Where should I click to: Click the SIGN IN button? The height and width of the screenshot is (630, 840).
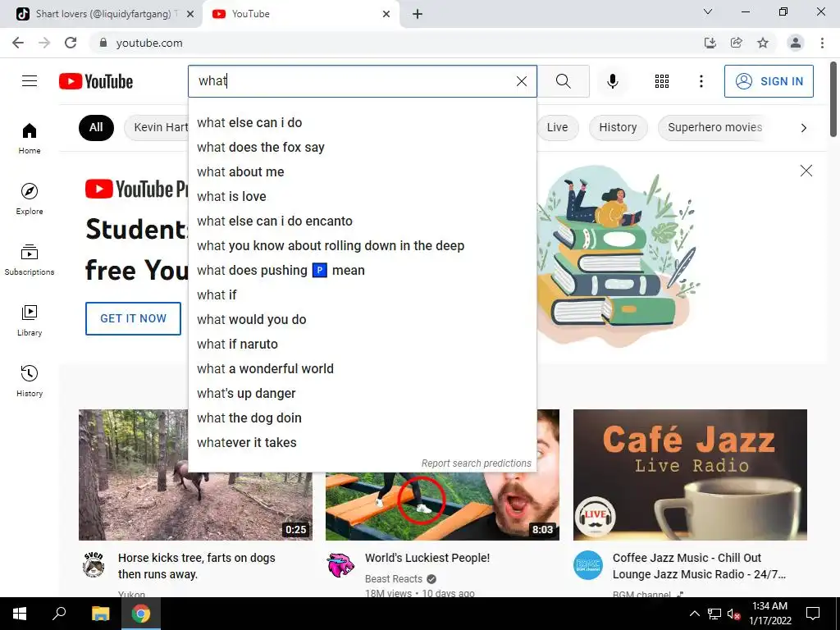coord(769,81)
